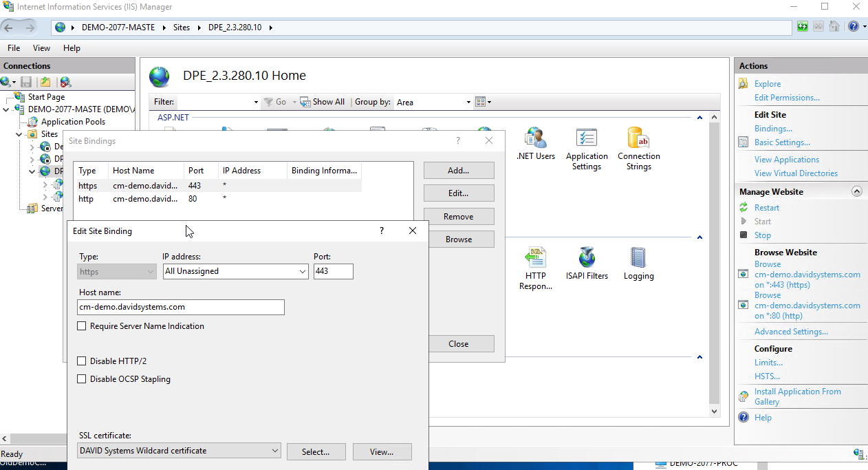Click the Port number field

pyautogui.click(x=333, y=272)
